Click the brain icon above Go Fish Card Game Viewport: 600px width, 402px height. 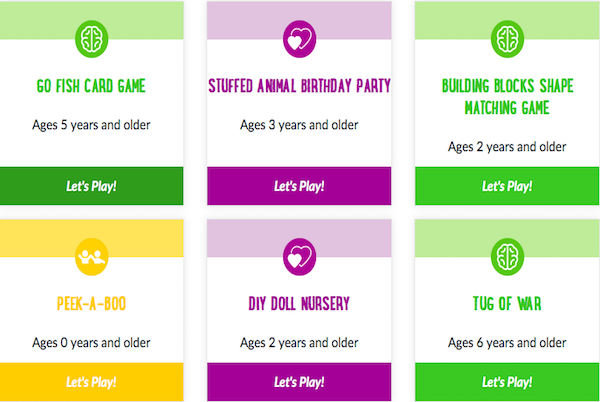91,39
